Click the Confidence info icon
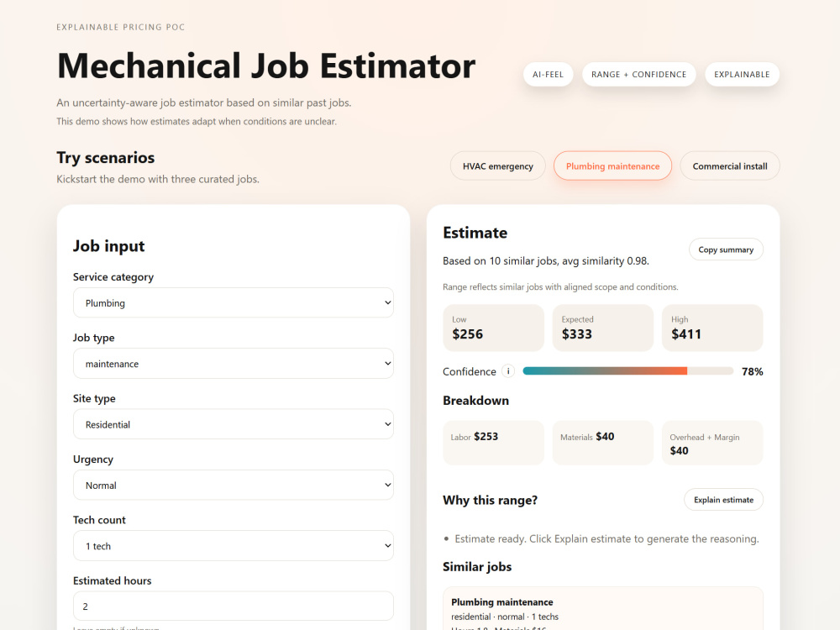 coord(508,371)
